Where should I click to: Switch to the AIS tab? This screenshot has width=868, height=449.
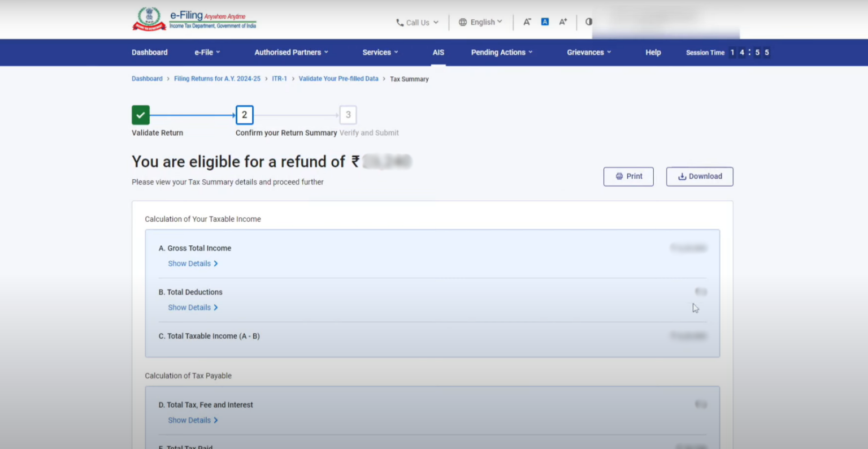tap(439, 52)
